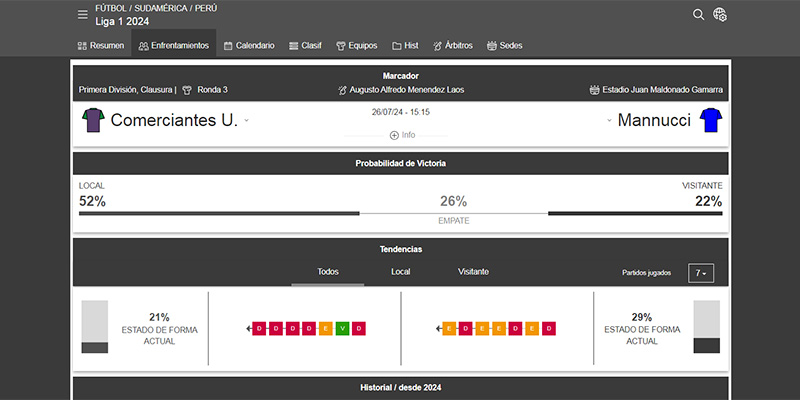Click the shirt icon beside Ronda 3
The width and height of the screenshot is (800, 400).
(187, 90)
